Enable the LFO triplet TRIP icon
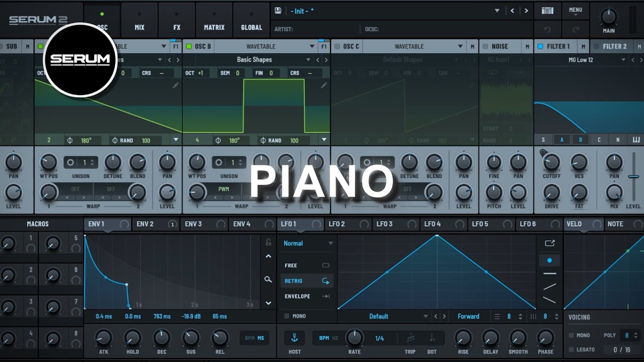 click(411, 338)
